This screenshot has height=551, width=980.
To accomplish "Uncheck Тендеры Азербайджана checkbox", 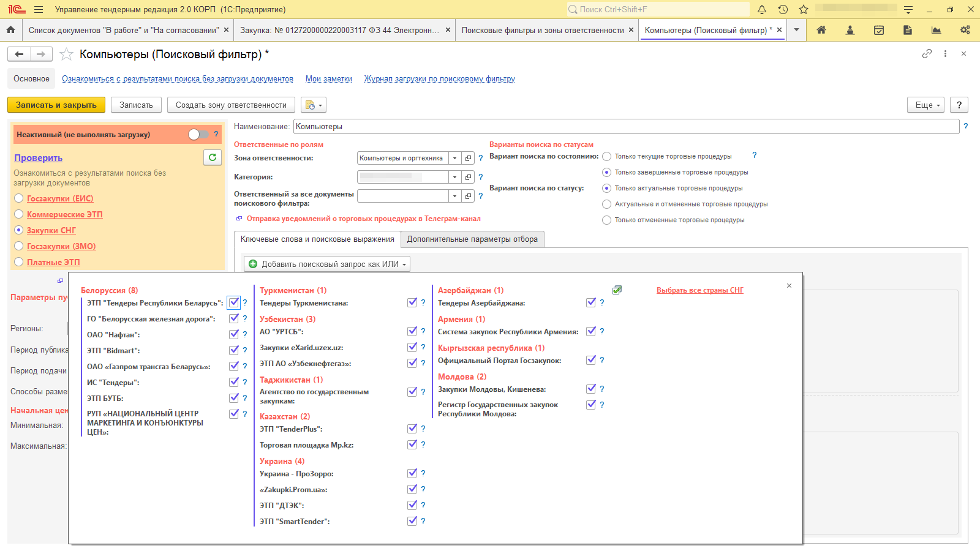I will (x=591, y=302).
